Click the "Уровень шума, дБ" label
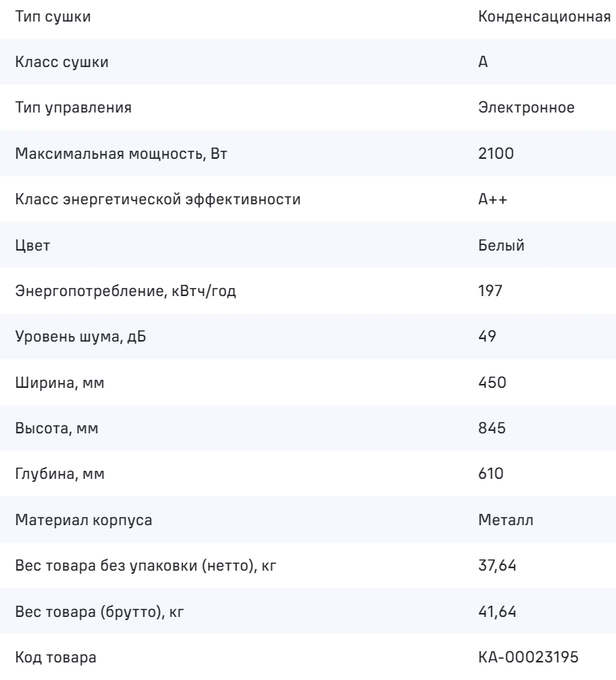The height and width of the screenshot is (680, 616). pos(81,337)
